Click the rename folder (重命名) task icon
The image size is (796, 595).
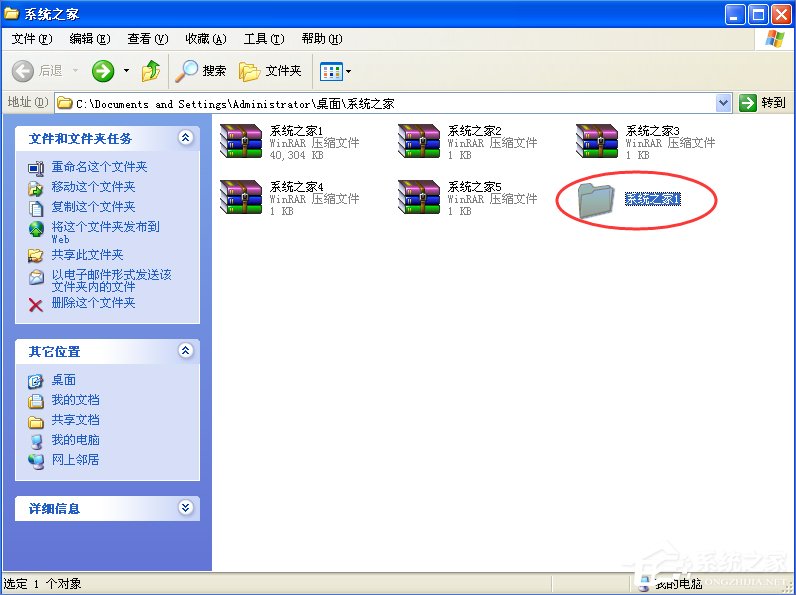point(36,168)
